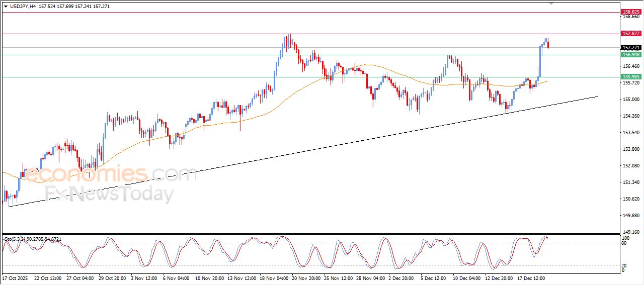Select the red 157.877 resistance price label
644x285 pixels.
(x=630, y=34)
